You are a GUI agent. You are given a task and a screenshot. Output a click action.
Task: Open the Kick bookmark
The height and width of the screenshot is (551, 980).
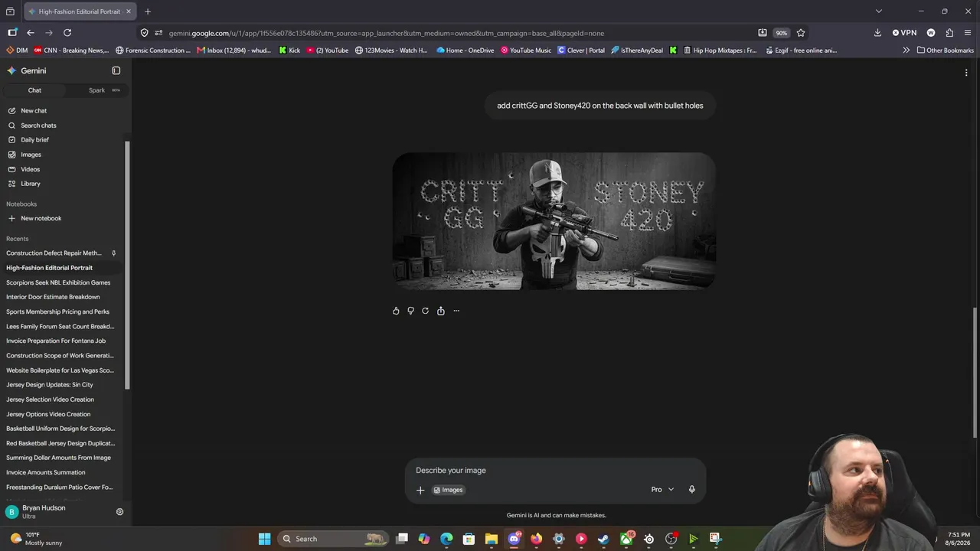[289, 51]
